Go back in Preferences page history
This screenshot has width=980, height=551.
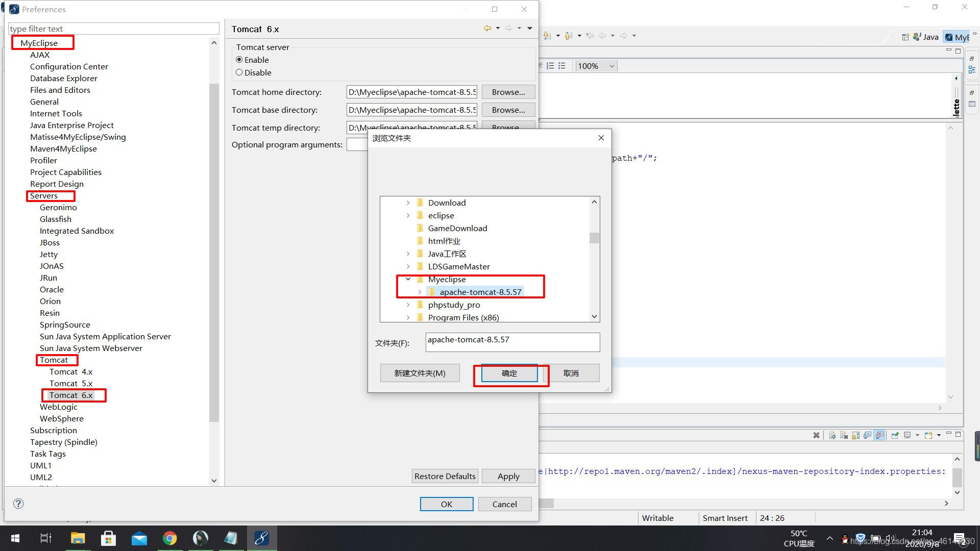[487, 29]
